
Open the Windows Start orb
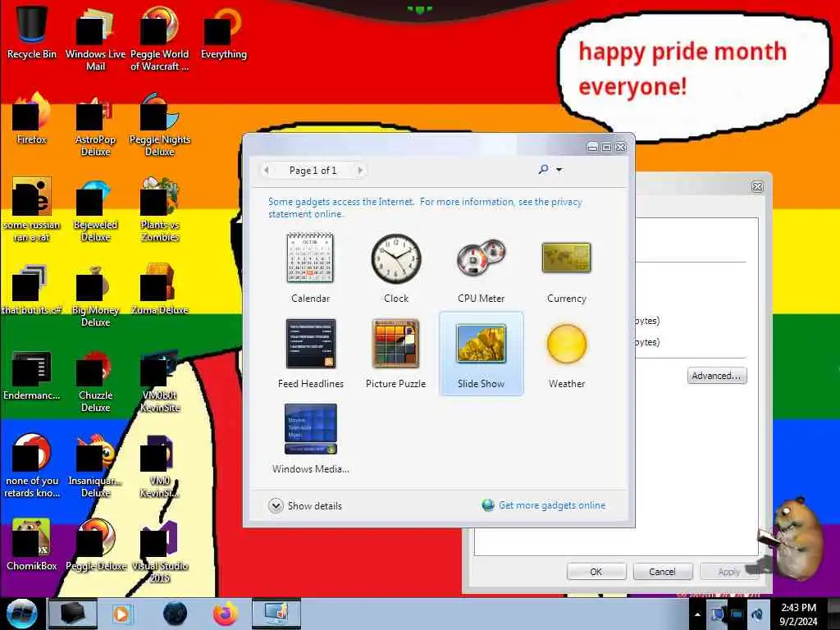pyautogui.click(x=22, y=614)
